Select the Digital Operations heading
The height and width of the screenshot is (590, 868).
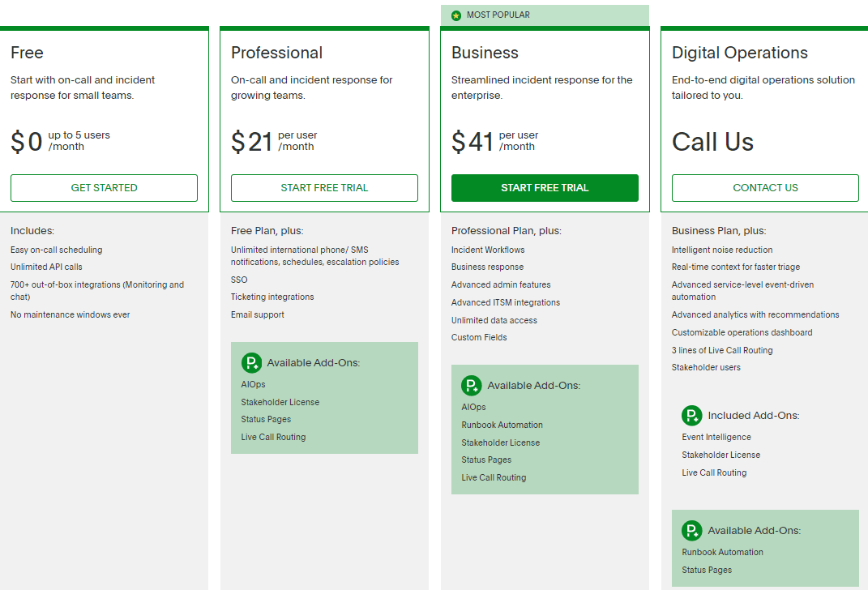(x=740, y=53)
